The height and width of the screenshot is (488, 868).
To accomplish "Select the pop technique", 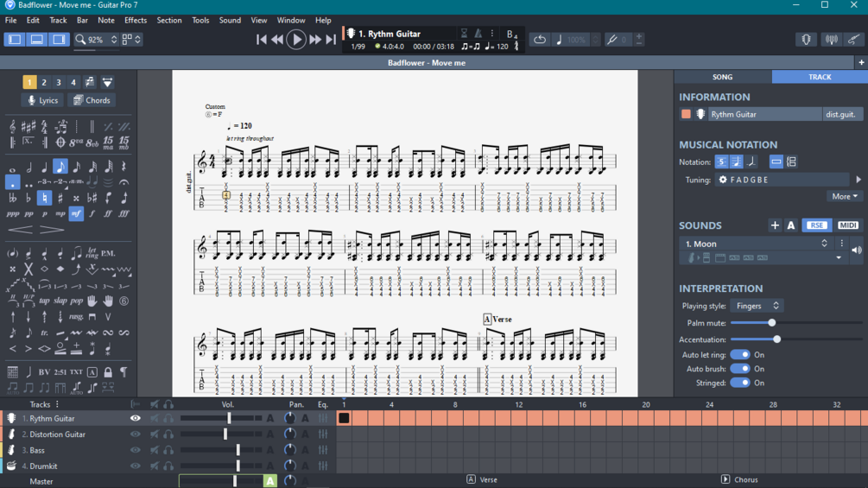I will [x=76, y=301].
